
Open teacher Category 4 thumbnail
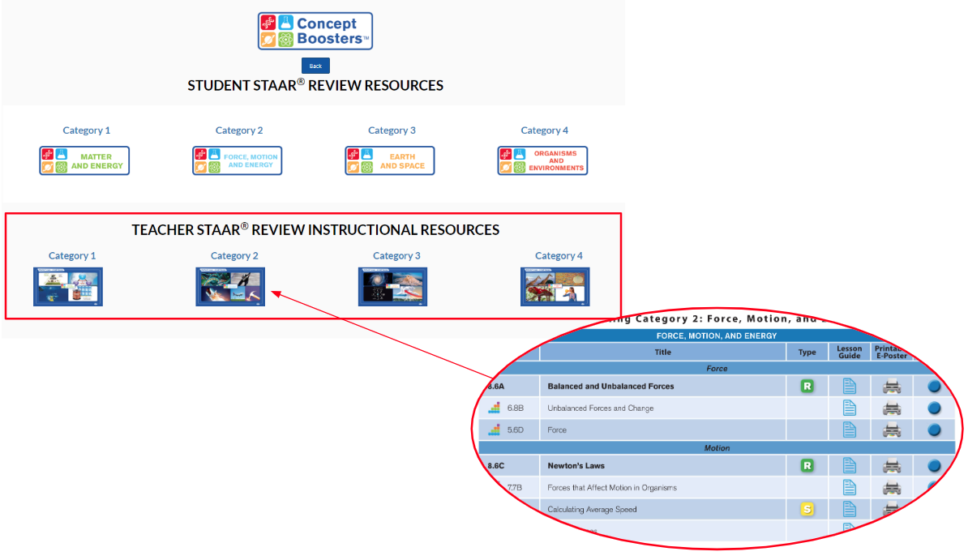point(555,287)
